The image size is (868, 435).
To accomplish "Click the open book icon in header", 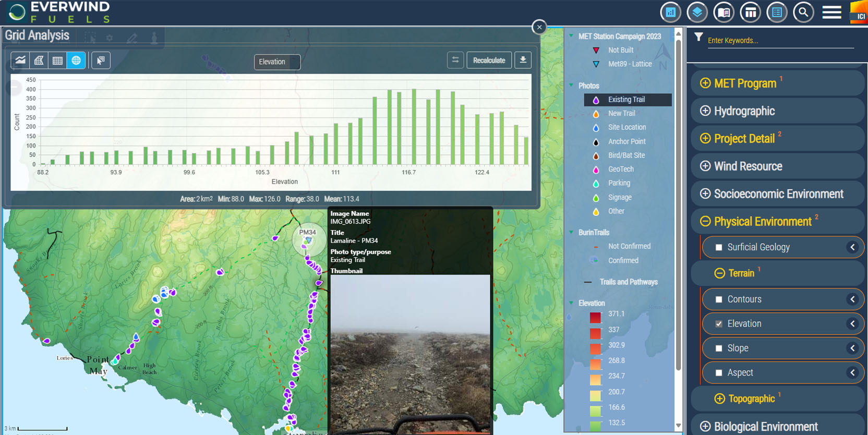I will [x=724, y=12].
